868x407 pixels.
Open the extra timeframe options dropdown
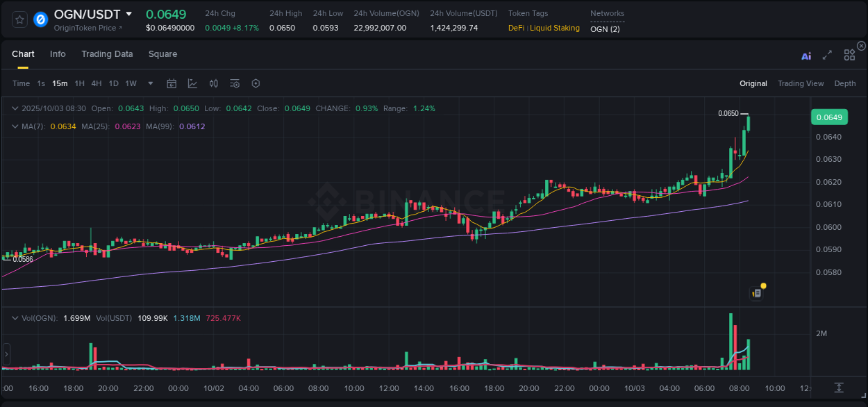[x=149, y=83]
